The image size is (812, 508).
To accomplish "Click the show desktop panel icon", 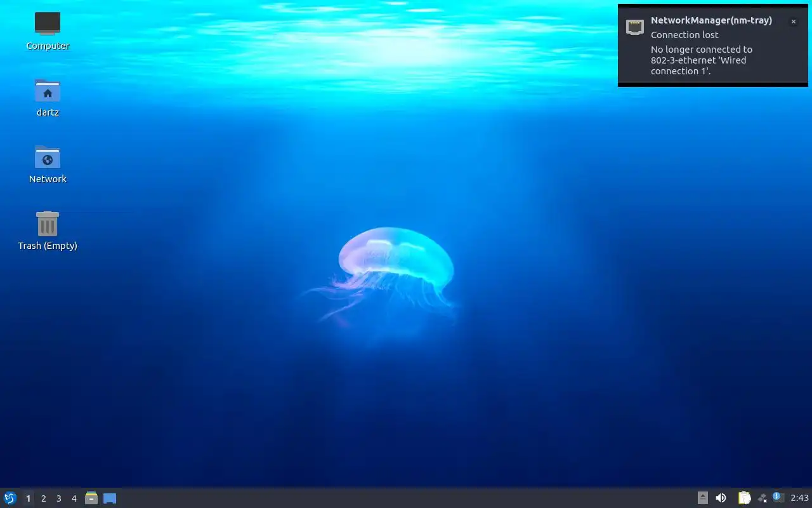I will (110, 498).
